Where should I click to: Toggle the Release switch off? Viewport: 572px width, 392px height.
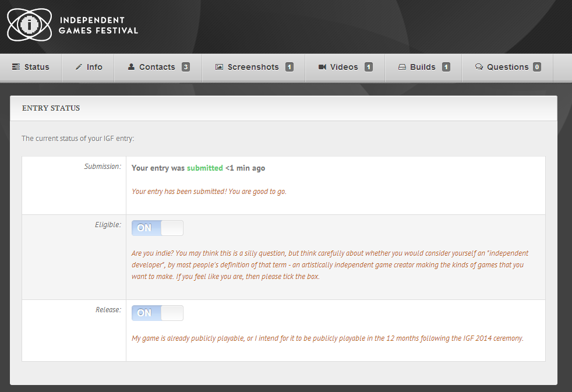pyautogui.click(x=158, y=313)
